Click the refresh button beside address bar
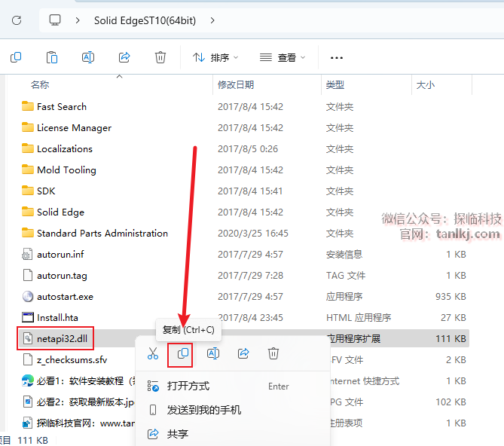Screen dimensions: 504x446 click(x=17, y=20)
